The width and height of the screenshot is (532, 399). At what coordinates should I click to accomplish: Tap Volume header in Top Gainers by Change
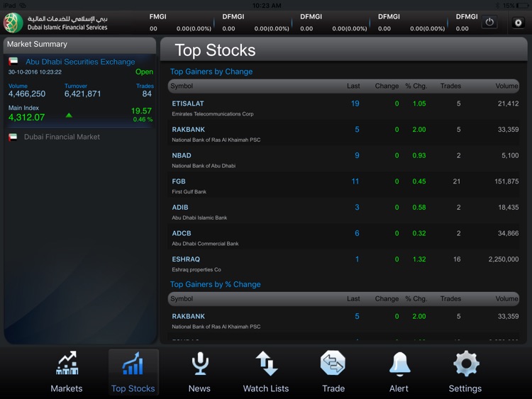click(x=507, y=86)
